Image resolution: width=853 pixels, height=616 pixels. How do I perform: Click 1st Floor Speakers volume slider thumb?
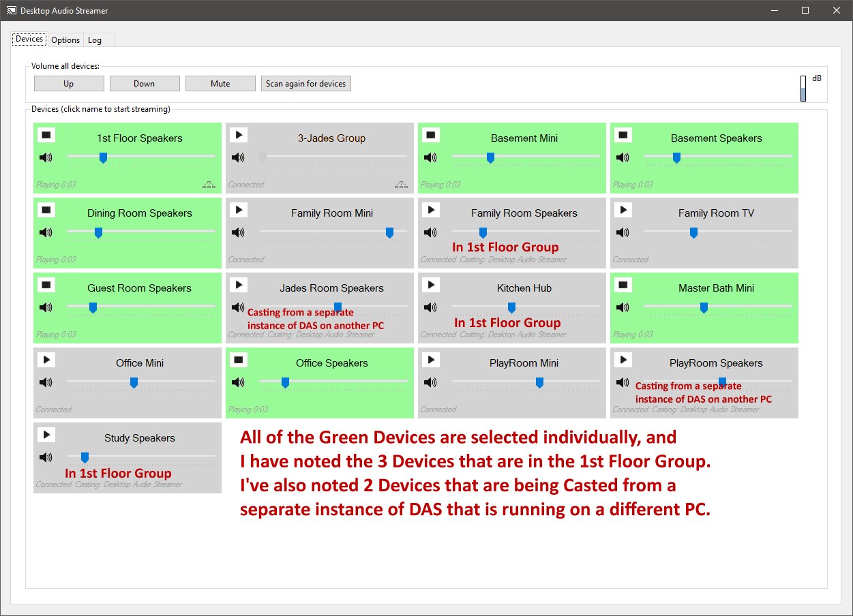(103, 157)
